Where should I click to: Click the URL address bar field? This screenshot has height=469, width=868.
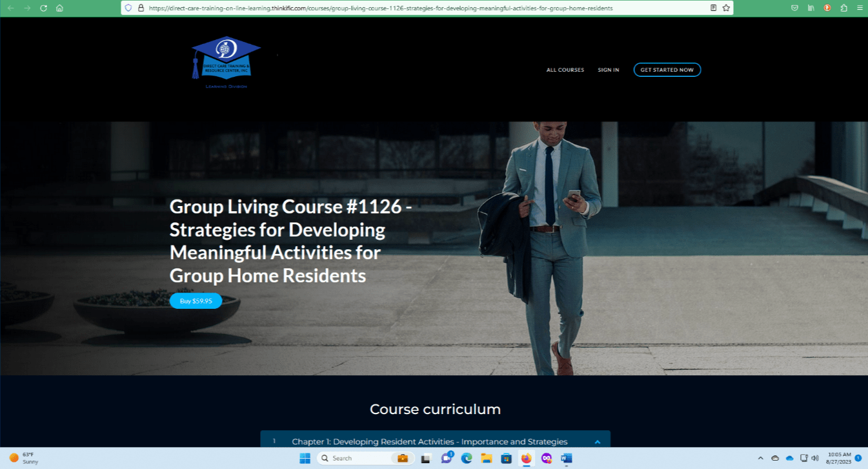419,8
